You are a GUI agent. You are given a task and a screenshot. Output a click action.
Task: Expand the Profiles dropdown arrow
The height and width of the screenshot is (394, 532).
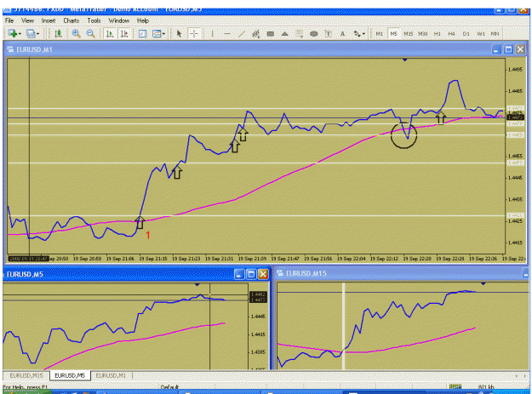coord(37,34)
